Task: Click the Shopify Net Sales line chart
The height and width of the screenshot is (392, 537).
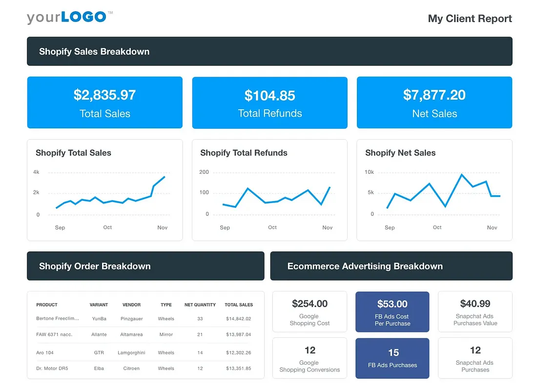Action: click(434, 190)
